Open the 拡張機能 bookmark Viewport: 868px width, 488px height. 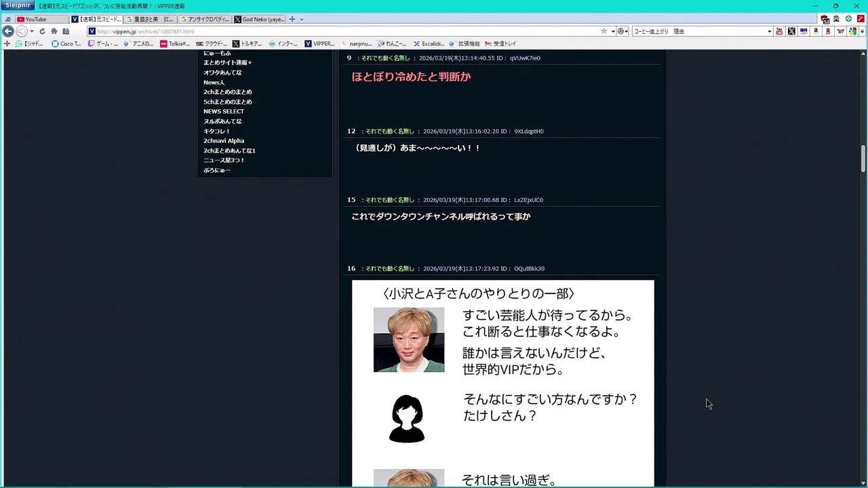[465, 43]
